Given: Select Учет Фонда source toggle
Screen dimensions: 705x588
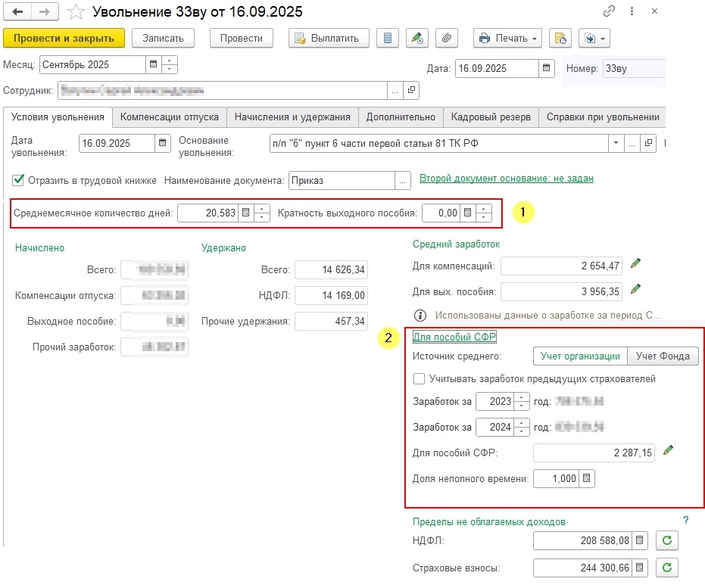Looking at the screenshot, I should click(x=663, y=356).
